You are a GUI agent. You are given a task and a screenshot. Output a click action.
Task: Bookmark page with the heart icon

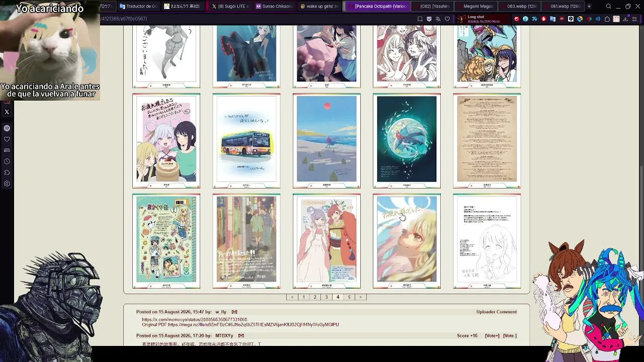pyautogui.click(x=447, y=19)
